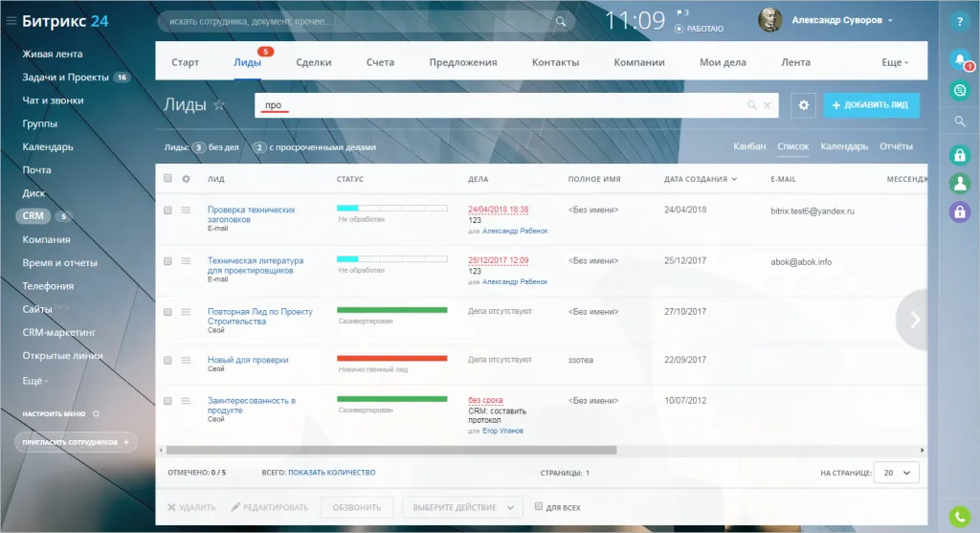Click the star icon next to Лиды
The image size is (980, 533).
click(219, 105)
